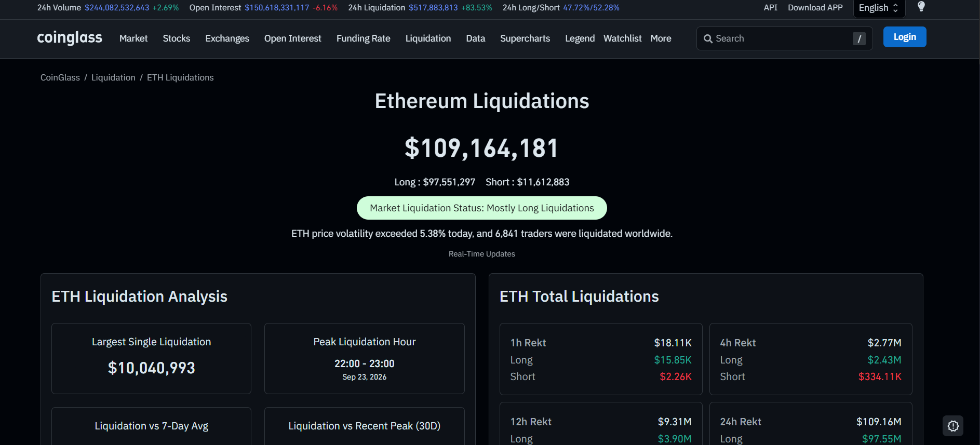Toggle the light bulb theme icon
Image resolution: width=980 pixels, height=445 pixels.
pyautogui.click(x=921, y=7)
